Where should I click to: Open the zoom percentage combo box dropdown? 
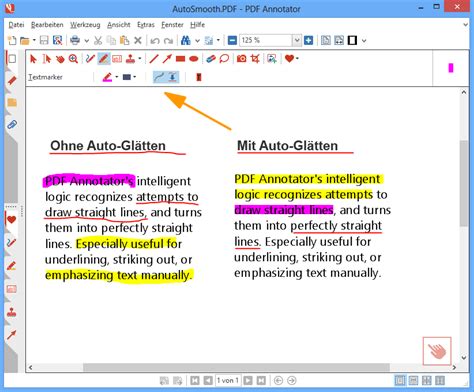[x=296, y=40]
